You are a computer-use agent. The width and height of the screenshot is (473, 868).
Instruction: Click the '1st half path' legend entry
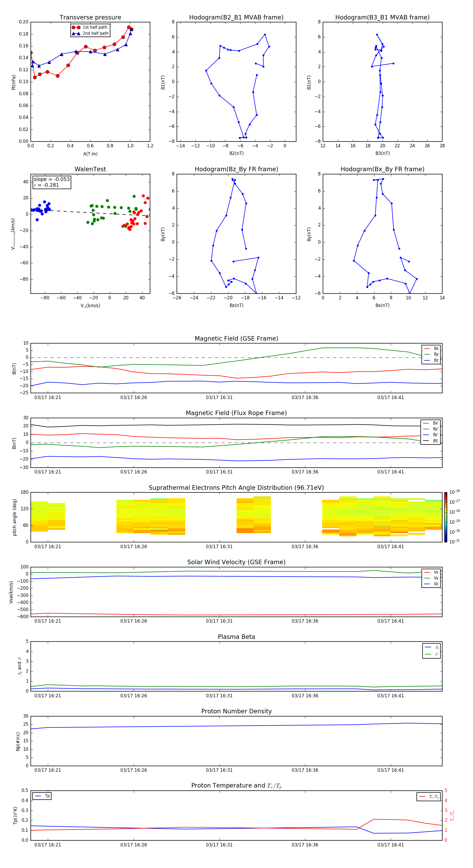(x=90, y=27)
